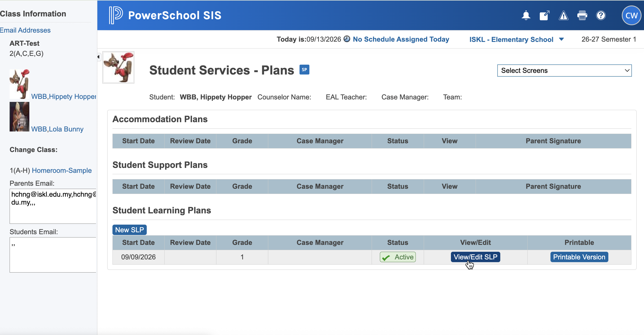Select student WBB,Hippety Hopper link
Image resolution: width=644 pixels, height=335 pixels.
[64, 96]
